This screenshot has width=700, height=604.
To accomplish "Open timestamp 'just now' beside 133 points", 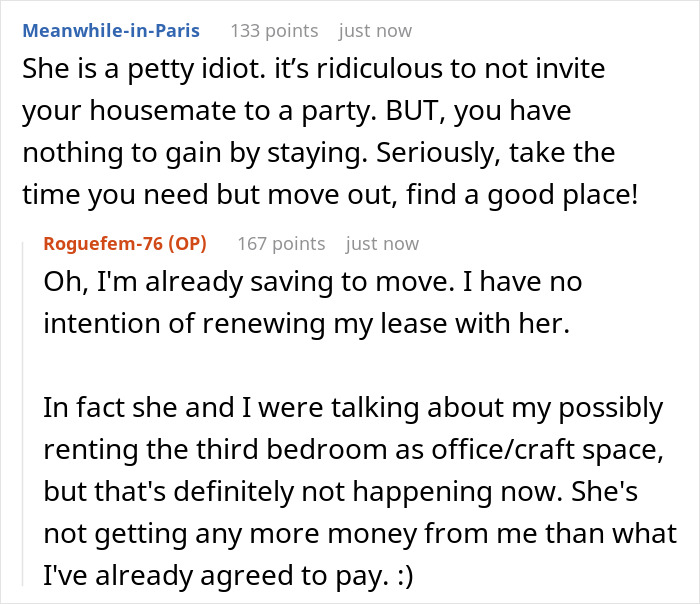I will [x=375, y=31].
